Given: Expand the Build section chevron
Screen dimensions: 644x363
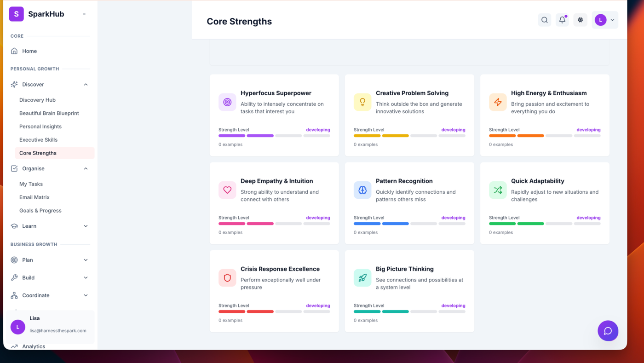Looking at the screenshot, I should click(x=86, y=278).
